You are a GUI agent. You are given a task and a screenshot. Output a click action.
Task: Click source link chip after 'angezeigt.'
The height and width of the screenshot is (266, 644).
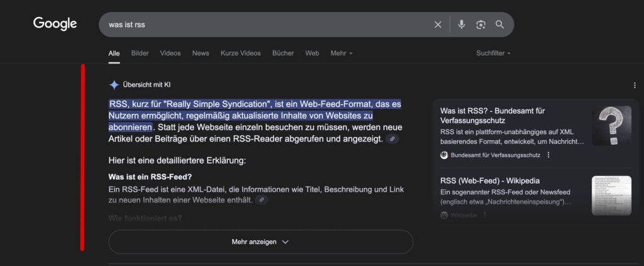click(392, 139)
